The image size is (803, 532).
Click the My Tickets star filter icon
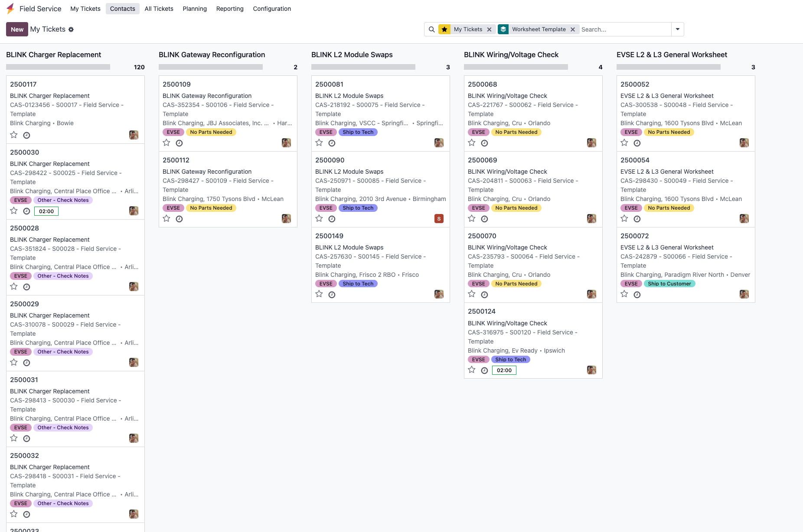(444, 29)
